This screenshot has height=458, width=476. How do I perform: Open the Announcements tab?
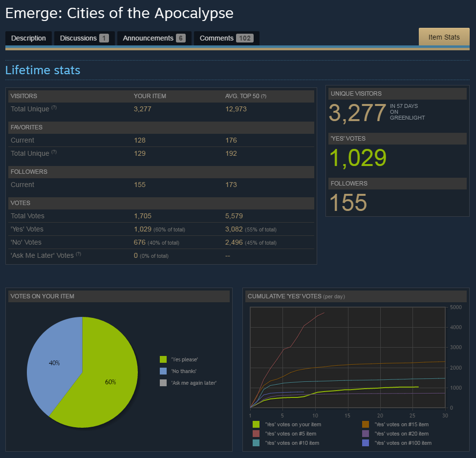(154, 38)
